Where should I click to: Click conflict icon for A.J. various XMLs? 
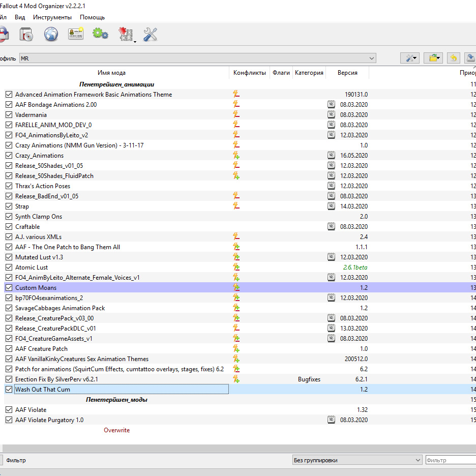tap(236, 237)
